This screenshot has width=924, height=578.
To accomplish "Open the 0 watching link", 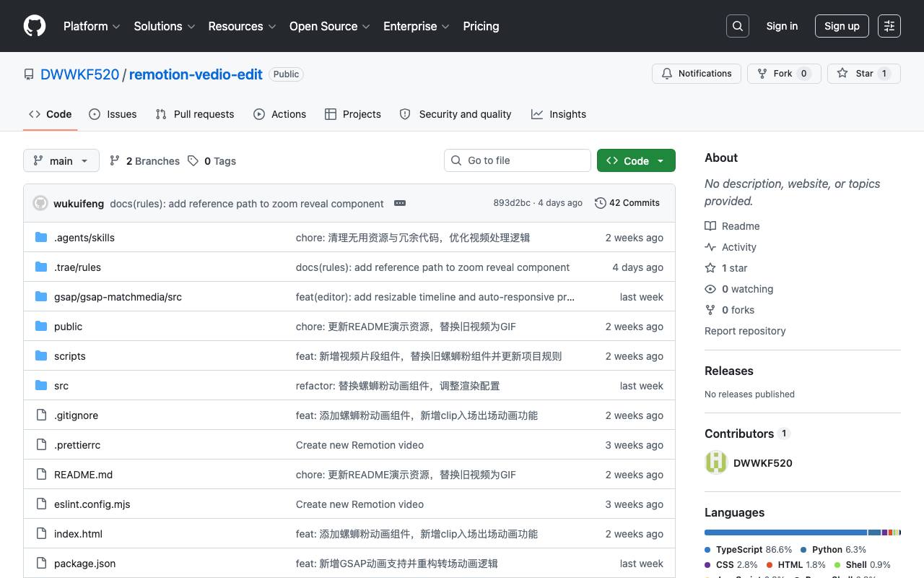I will (x=739, y=289).
